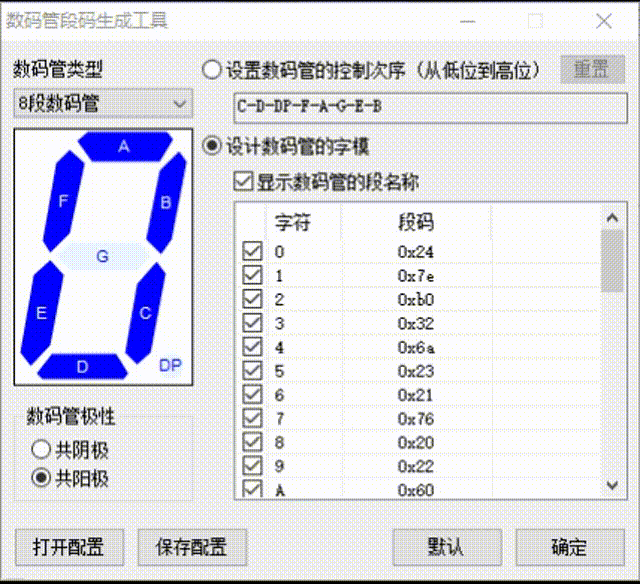Uncheck the row for character 7

coord(252,418)
